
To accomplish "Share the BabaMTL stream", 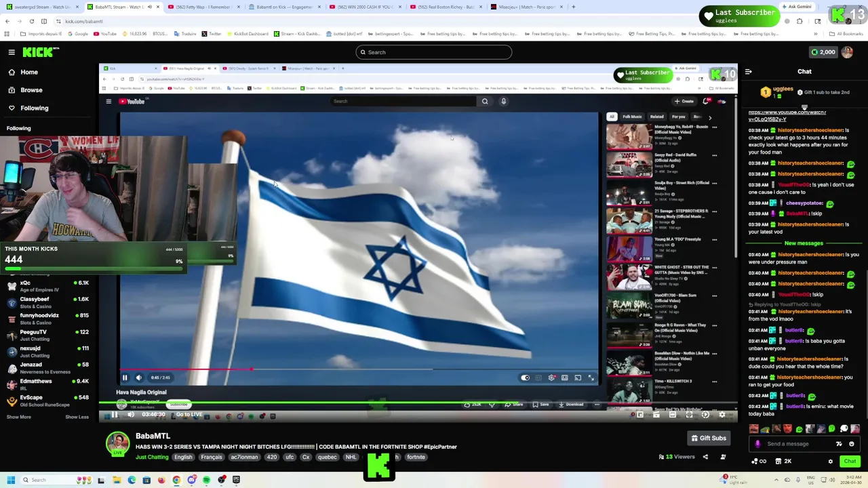I will [x=705, y=457].
